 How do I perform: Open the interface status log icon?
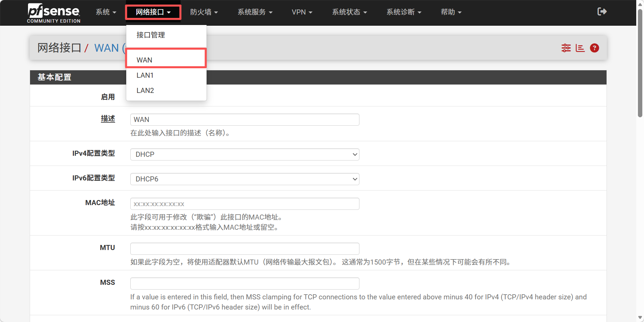[580, 48]
